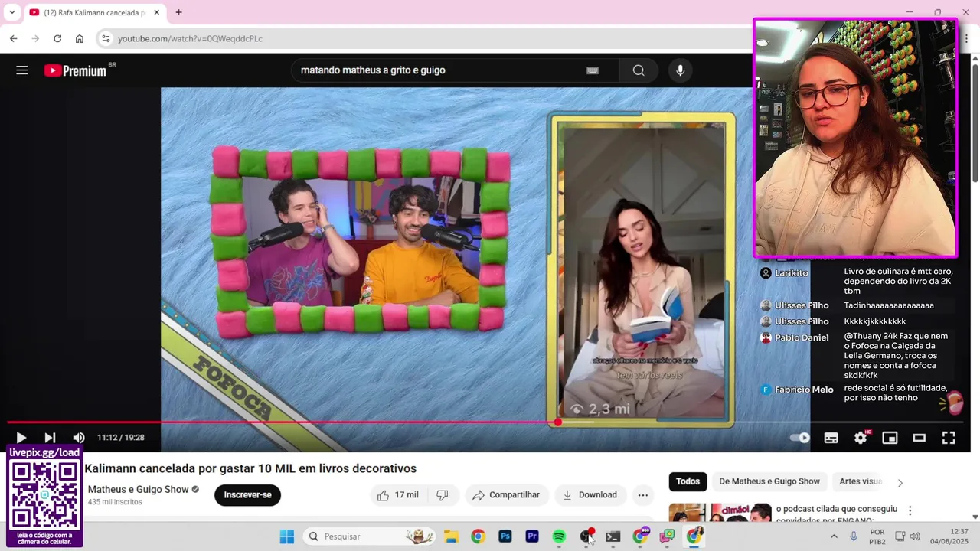The image size is (980, 551).
Task: Open options for podcast cilada suggestion
Action: click(910, 510)
